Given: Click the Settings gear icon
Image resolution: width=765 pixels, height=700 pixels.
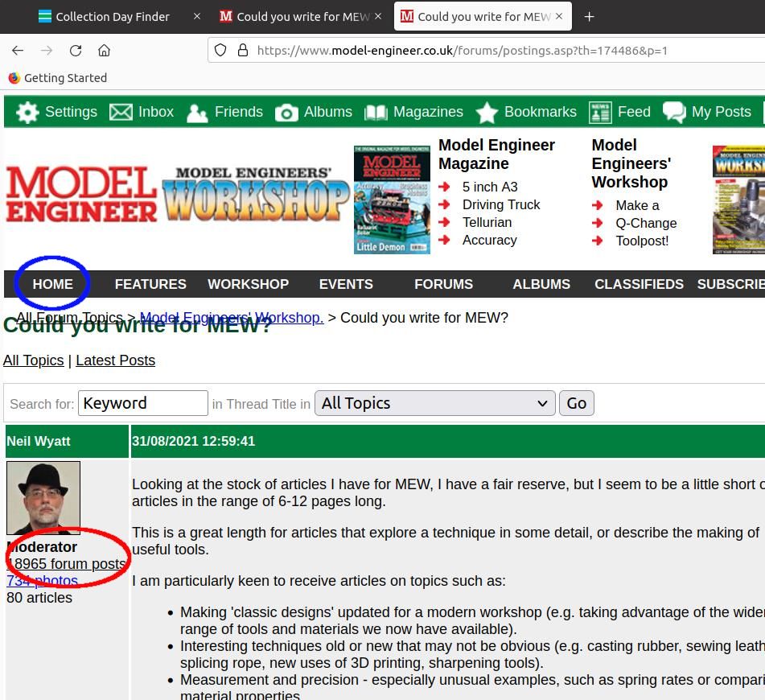Looking at the screenshot, I should (27, 113).
